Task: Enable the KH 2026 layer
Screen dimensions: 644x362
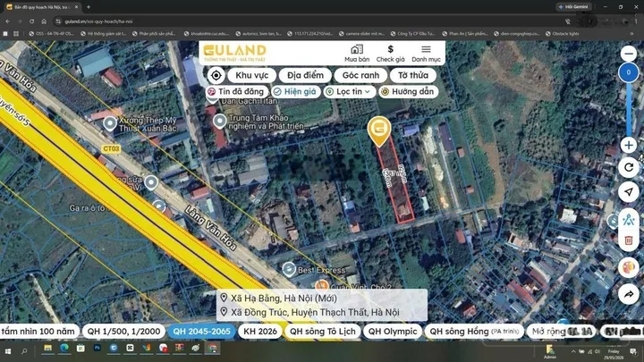Action: [260, 332]
